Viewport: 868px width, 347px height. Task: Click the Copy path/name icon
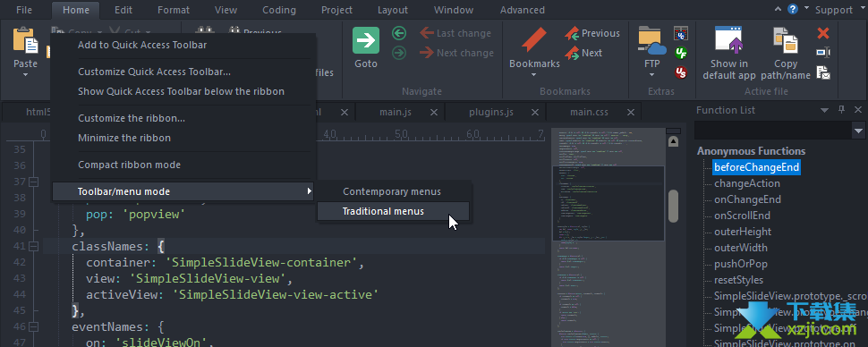[x=786, y=40]
